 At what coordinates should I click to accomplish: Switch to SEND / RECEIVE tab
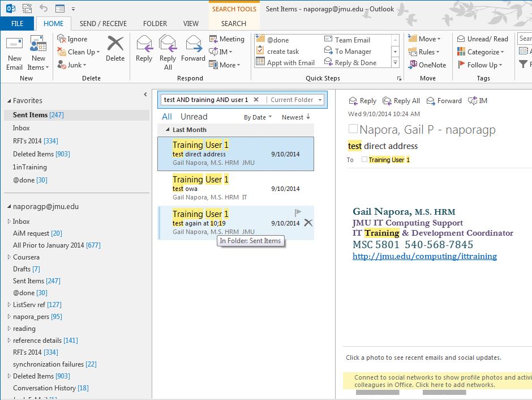[x=103, y=23]
